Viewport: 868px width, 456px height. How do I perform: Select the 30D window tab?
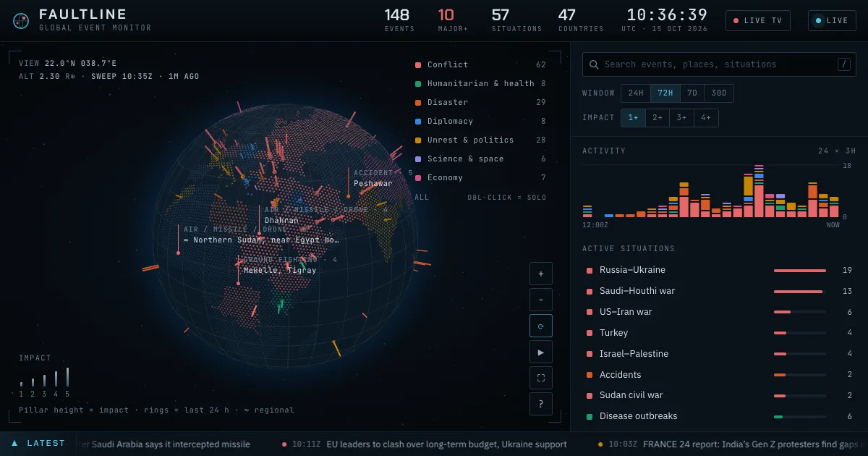click(719, 93)
